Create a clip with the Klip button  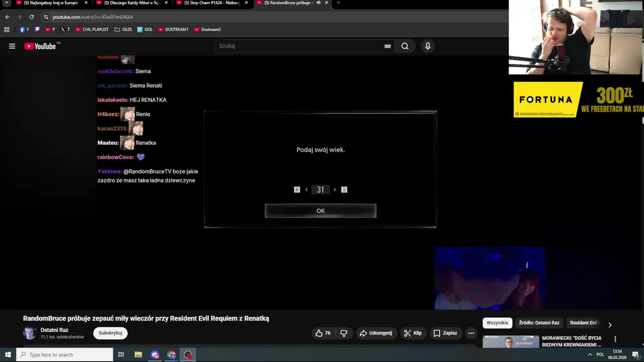tap(413, 333)
